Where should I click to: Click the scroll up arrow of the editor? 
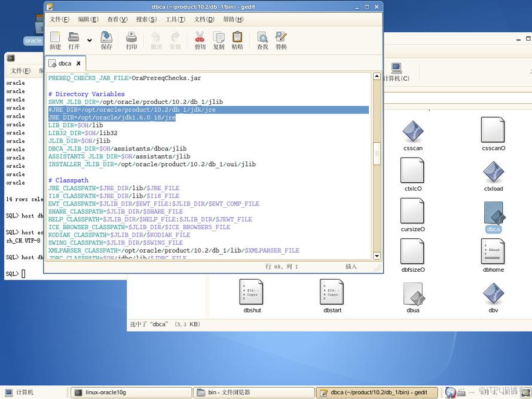377,76
